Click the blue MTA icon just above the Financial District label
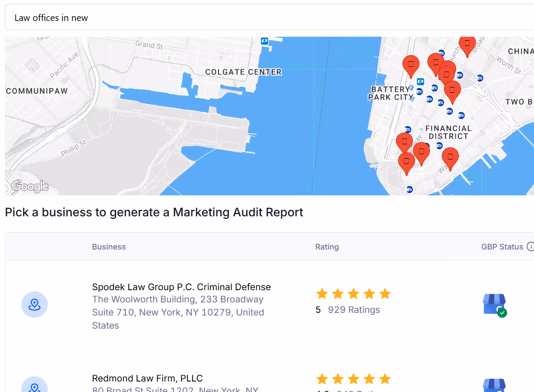534x392 pixels. click(461, 115)
